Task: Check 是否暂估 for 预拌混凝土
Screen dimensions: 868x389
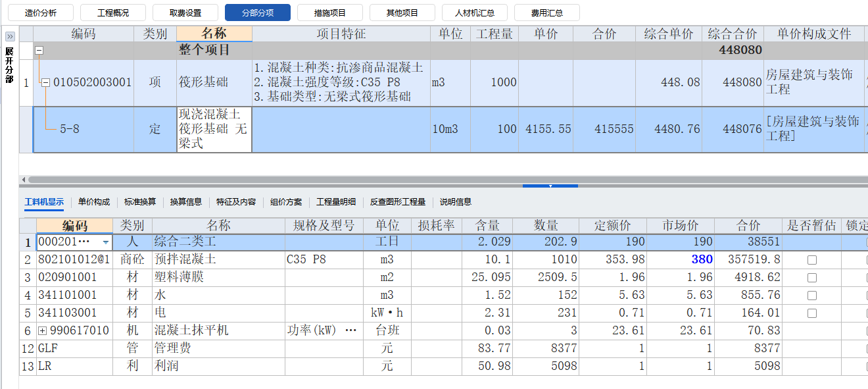Action: (813, 258)
